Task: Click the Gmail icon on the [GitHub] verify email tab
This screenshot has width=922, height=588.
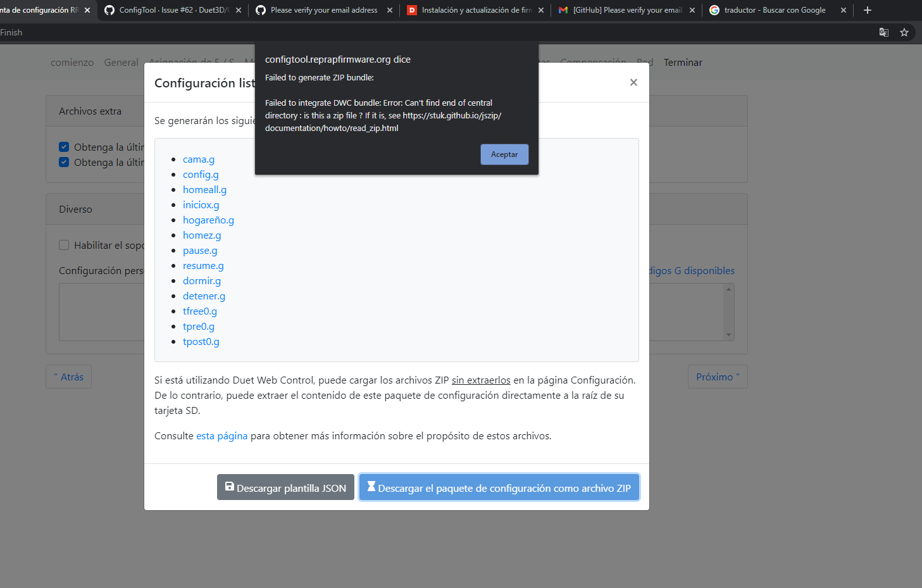Action: pyautogui.click(x=563, y=10)
